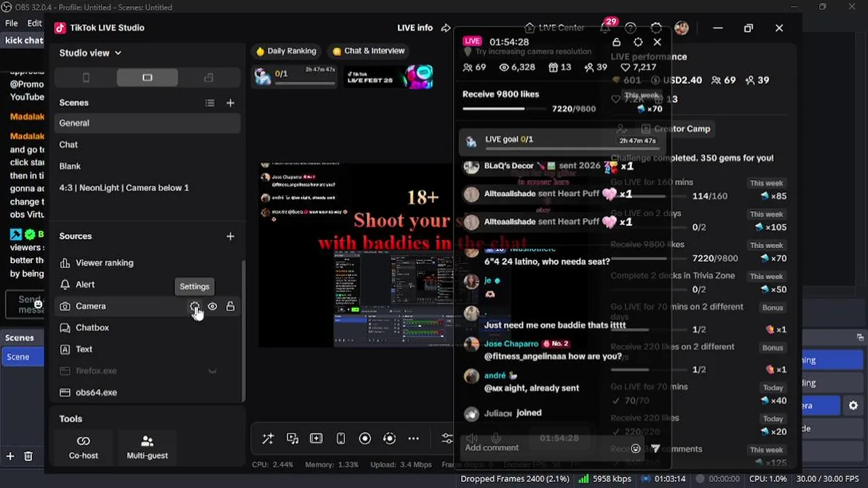Screen dimensions: 868x488
Task: Open profile avatar menu
Action: click(682, 28)
